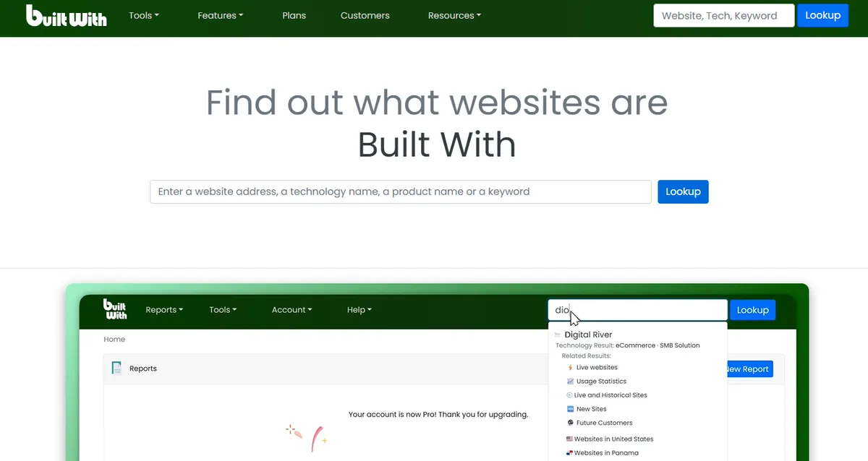Click the Lookup button beside the main search box
868x461 pixels.
[x=683, y=191]
